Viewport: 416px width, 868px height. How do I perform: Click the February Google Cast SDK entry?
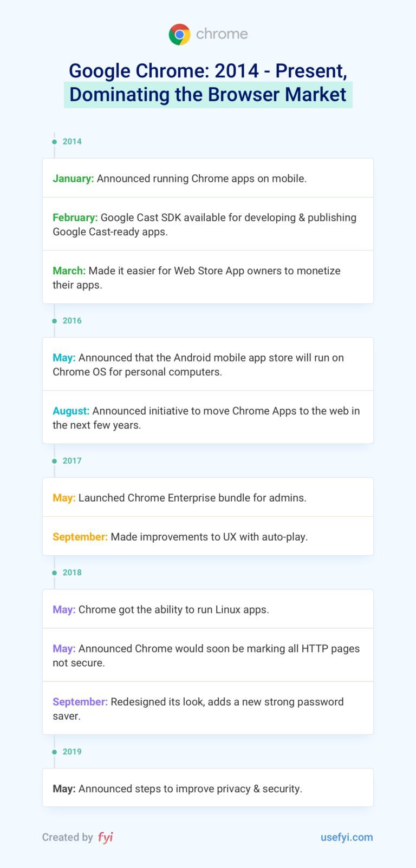(208, 225)
